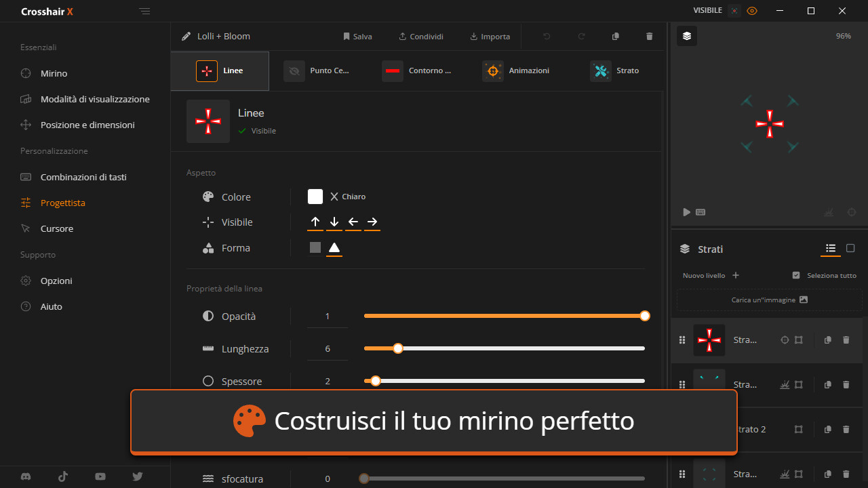
Task: Click Carica un'immagine upload button
Action: point(769,300)
